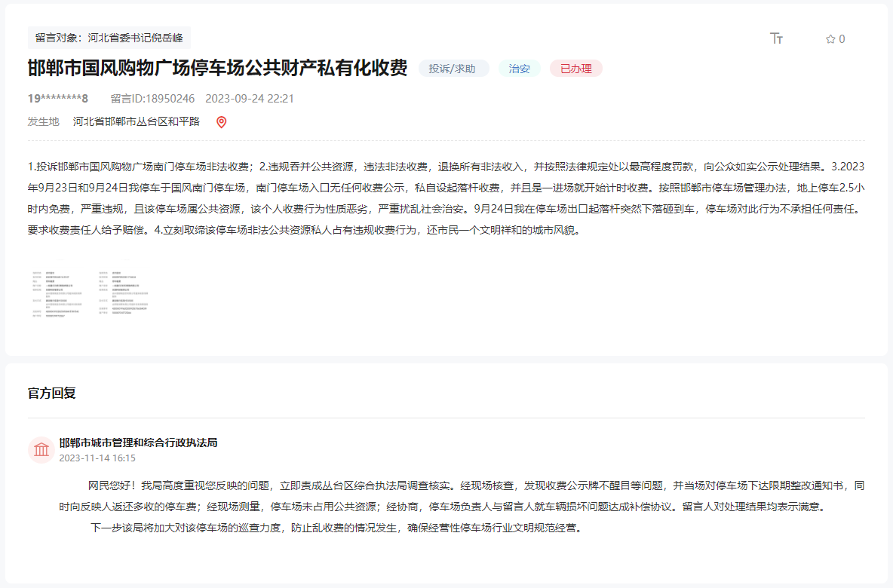Click the red location pin icon

tap(222, 122)
